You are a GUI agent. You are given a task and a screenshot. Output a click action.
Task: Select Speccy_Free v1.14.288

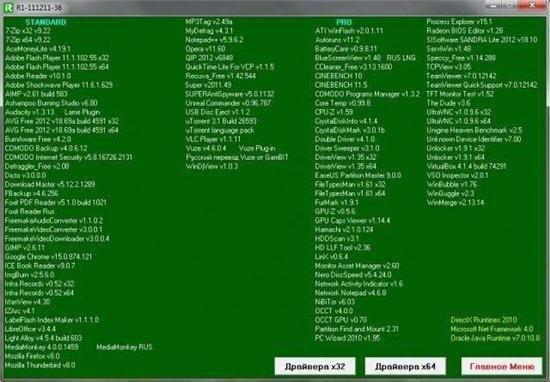click(x=461, y=58)
